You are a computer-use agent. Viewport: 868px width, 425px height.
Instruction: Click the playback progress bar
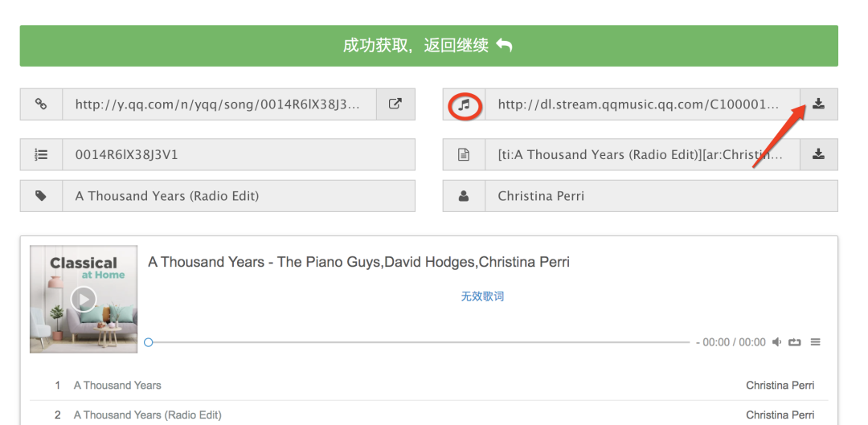[419, 342]
